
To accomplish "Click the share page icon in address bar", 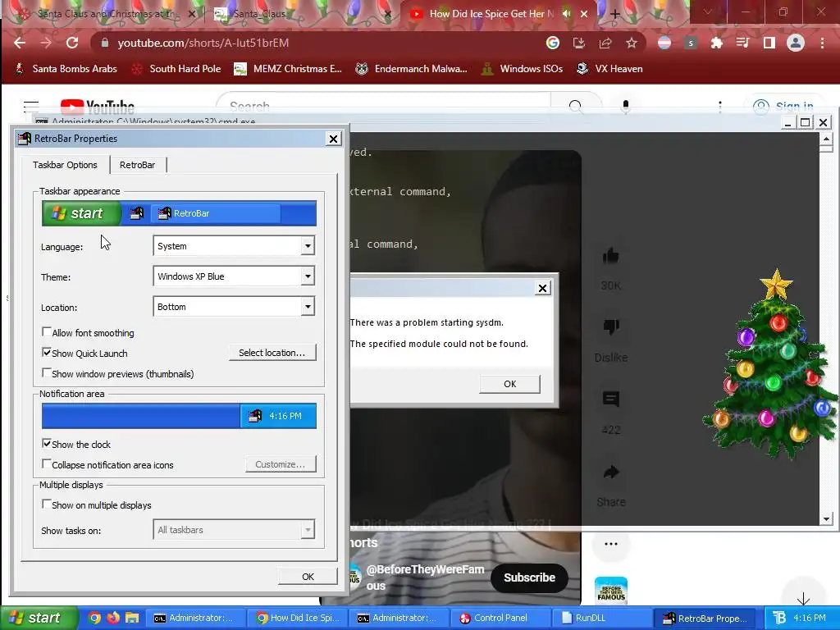I will click(x=605, y=43).
